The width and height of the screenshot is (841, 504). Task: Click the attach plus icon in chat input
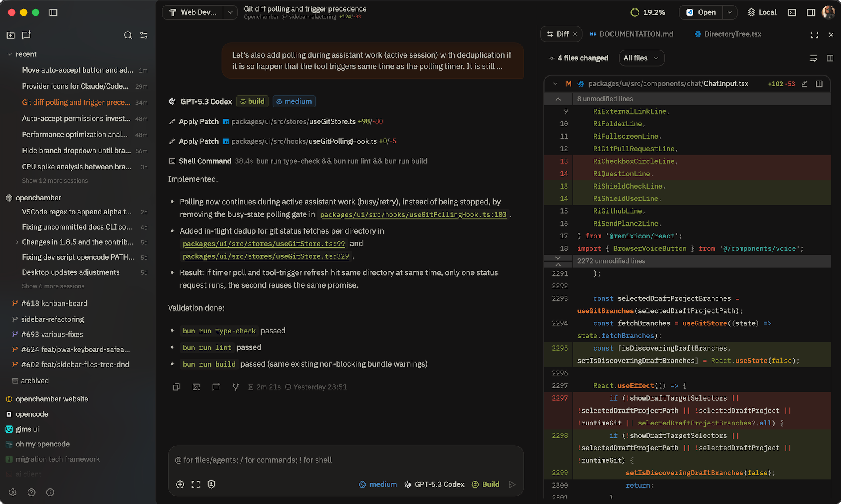(x=180, y=484)
